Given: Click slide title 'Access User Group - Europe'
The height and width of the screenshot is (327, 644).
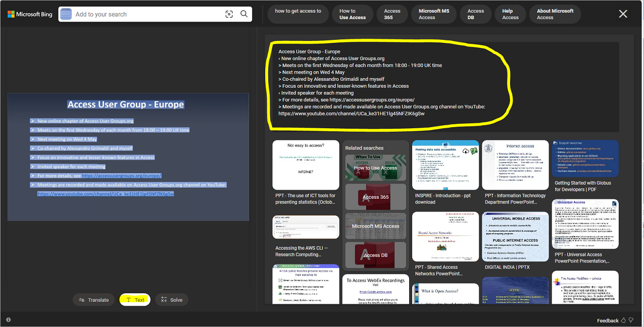Looking at the screenshot, I should [126, 104].
